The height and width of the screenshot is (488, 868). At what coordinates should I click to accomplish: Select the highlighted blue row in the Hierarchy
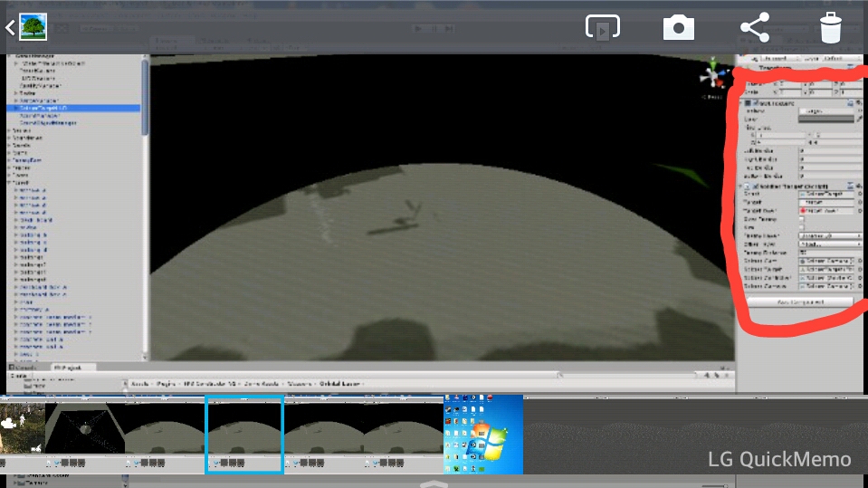(x=73, y=108)
